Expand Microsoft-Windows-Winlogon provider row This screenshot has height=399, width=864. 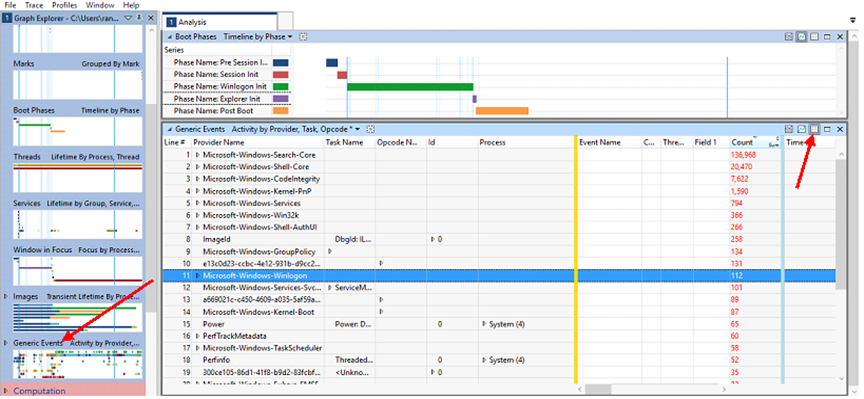198,276
